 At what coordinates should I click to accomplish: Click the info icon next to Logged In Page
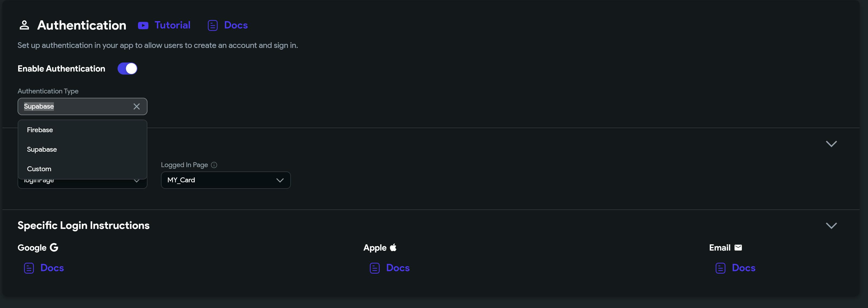(x=214, y=165)
